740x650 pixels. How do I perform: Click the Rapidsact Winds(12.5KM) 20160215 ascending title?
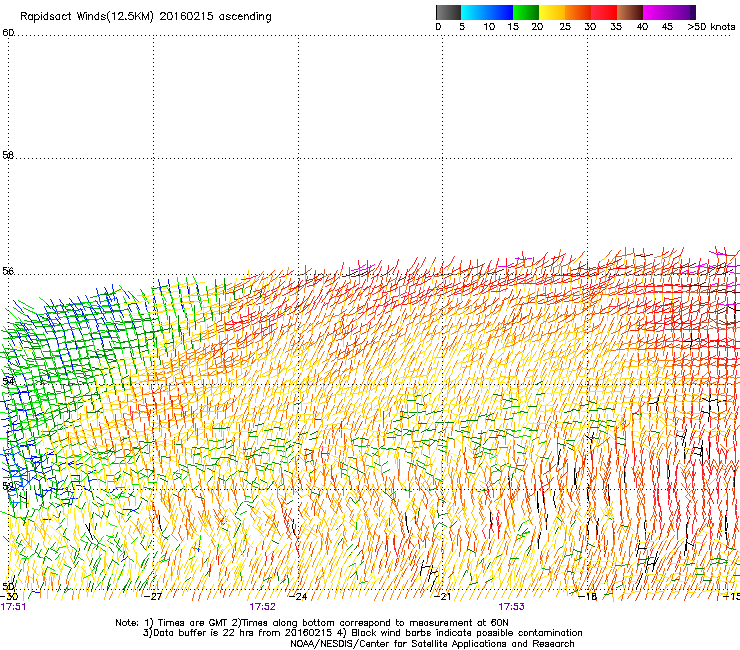click(146, 17)
